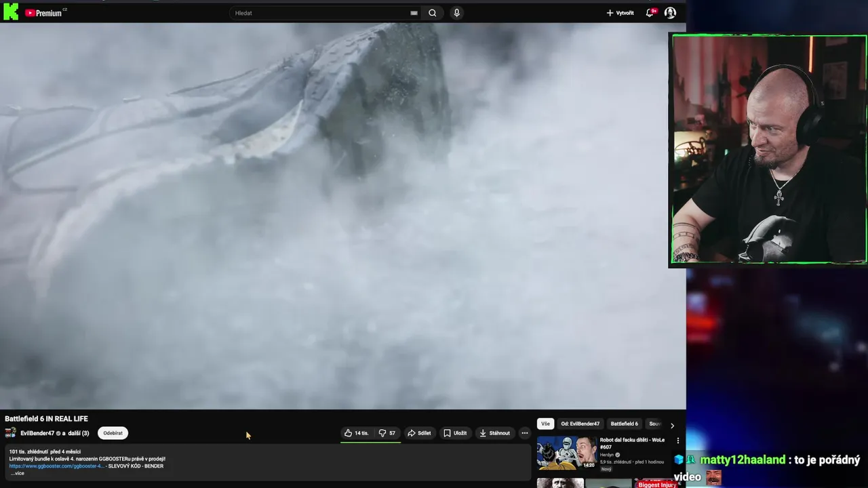This screenshot has width=868, height=488.
Task: Click the video player area
Action: (342, 216)
